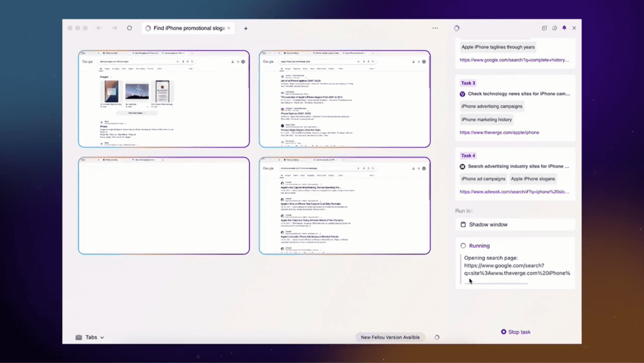Click the Shadow window clipboard icon
This screenshot has width=644, height=363.
463,224
